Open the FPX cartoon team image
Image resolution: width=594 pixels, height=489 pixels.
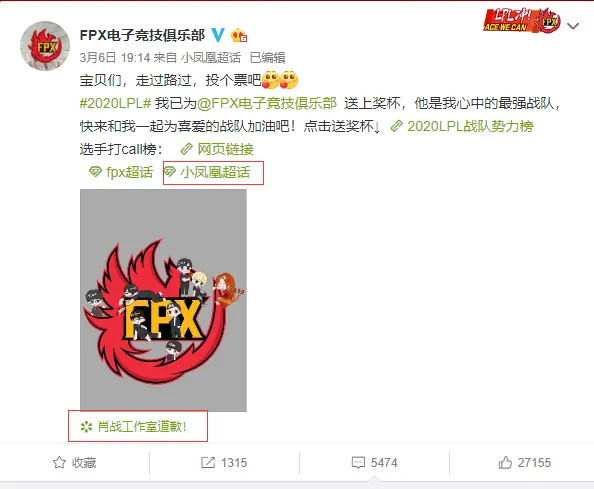point(163,300)
